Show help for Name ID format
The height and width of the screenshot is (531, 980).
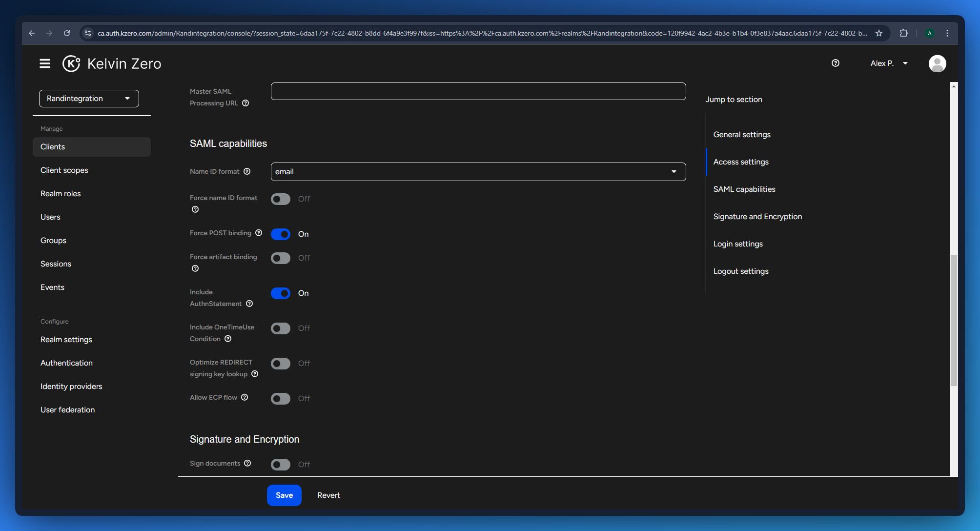pyautogui.click(x=247, y=171)
